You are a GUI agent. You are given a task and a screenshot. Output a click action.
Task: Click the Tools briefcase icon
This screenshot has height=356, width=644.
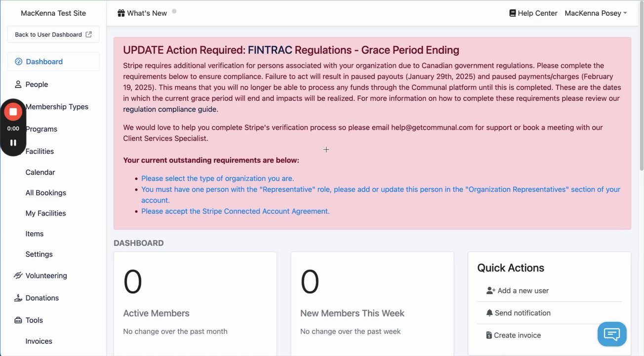pyautogui.click(x=18, y=320)
